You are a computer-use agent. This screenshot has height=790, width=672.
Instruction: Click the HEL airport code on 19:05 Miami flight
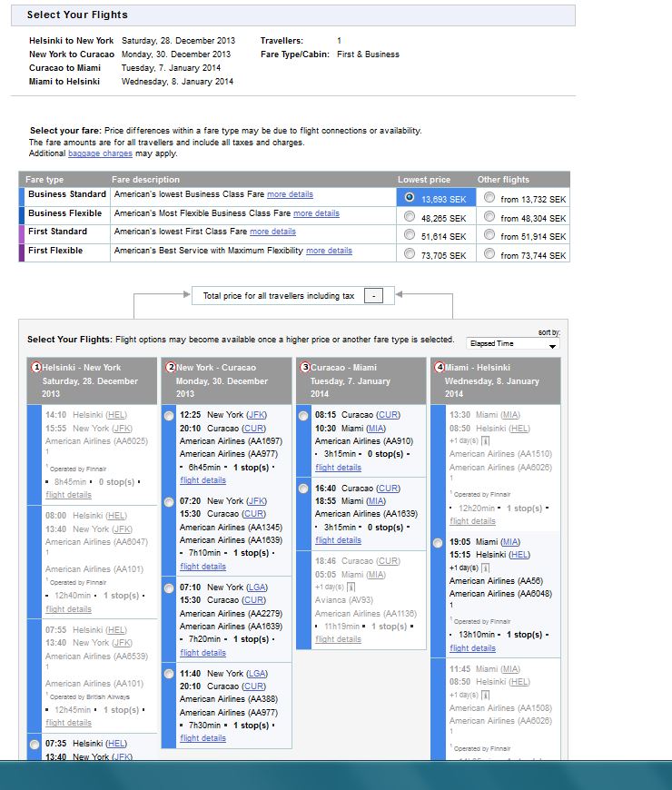coord(519,555)
